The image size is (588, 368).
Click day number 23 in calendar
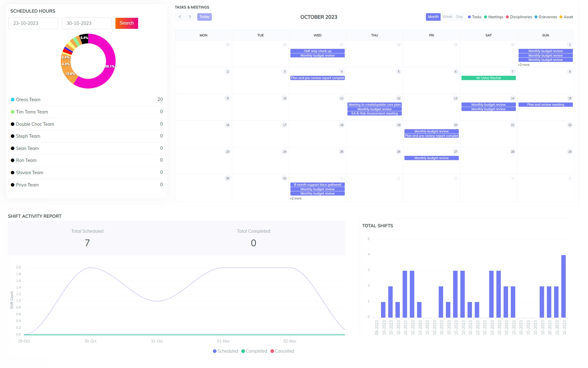click(228, 151)
